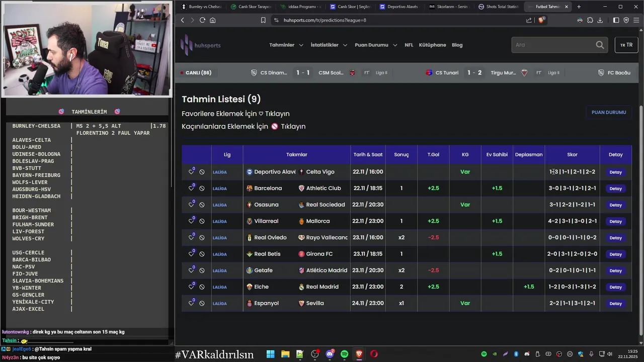
Task: Add Deportivo Alavés match to favorites heart
Action: click(x=191, y=172)
